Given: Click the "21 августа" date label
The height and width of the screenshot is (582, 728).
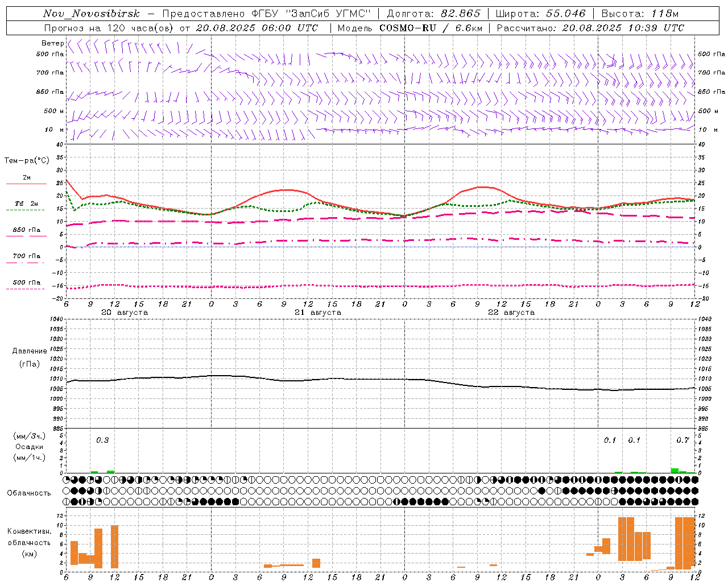Looking at the screenshot, I should [x=318, y=313].
